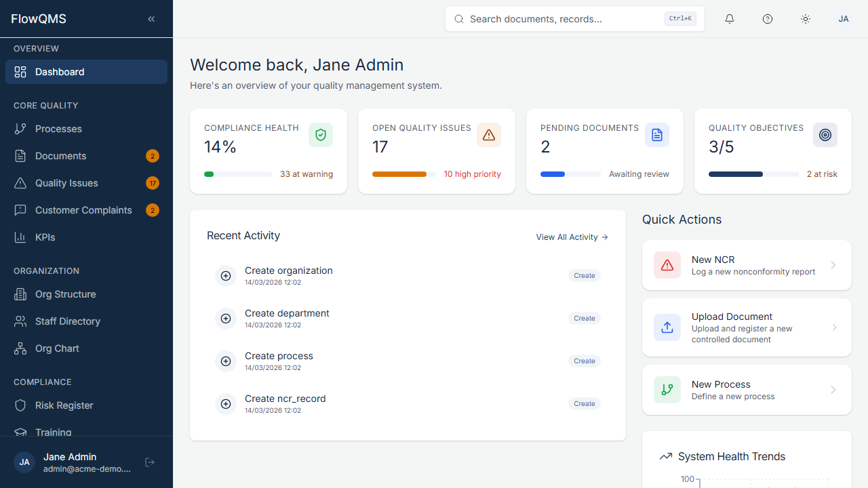Click the compliance health shield badge icon
This screenshot has width=868, height=488.
[x=320, y=135]
